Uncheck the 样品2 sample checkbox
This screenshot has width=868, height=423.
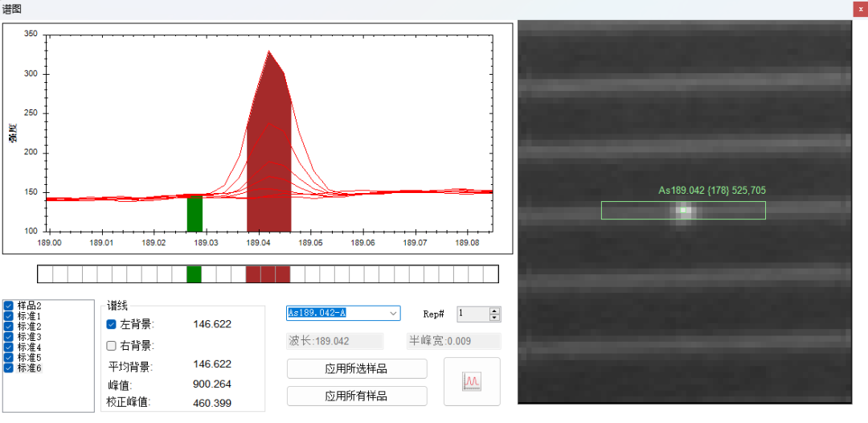pos(9,306)
